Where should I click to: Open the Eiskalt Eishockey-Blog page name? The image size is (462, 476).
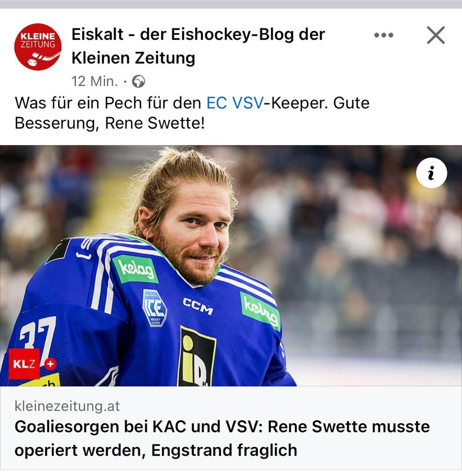(x=198, y=46)
